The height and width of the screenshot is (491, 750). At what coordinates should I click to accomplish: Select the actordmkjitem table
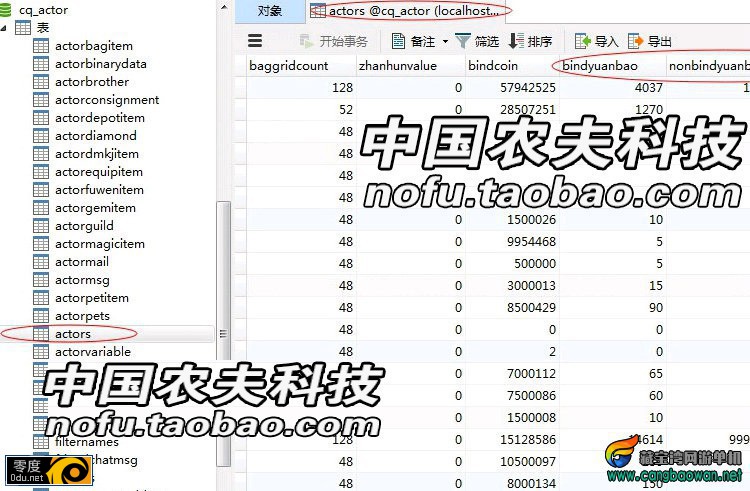97,154
